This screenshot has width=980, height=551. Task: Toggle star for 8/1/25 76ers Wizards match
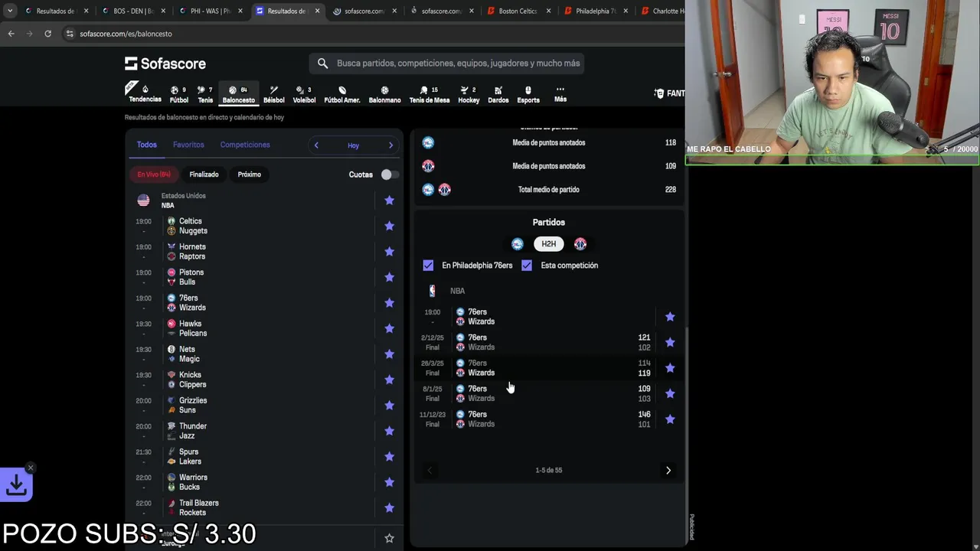pyautogui.click(x=670, y=393)
